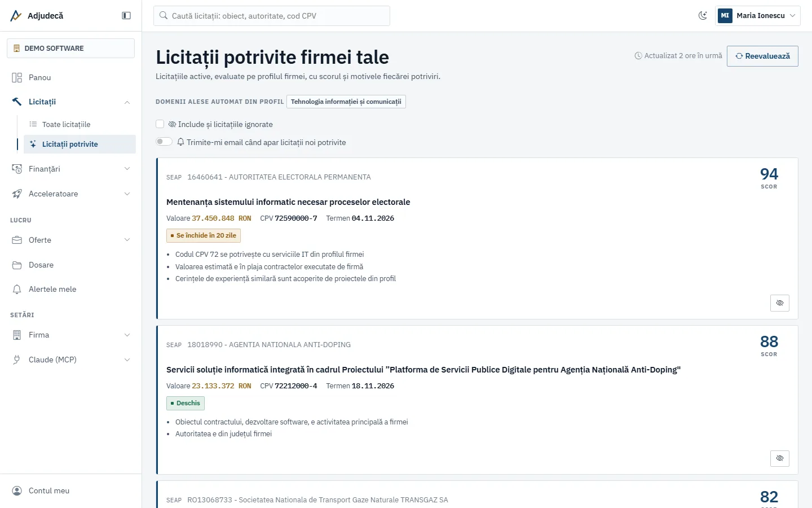Click deadline 04.11.2026
Screen dimensions: 812x508
click(x=373, y=218)
